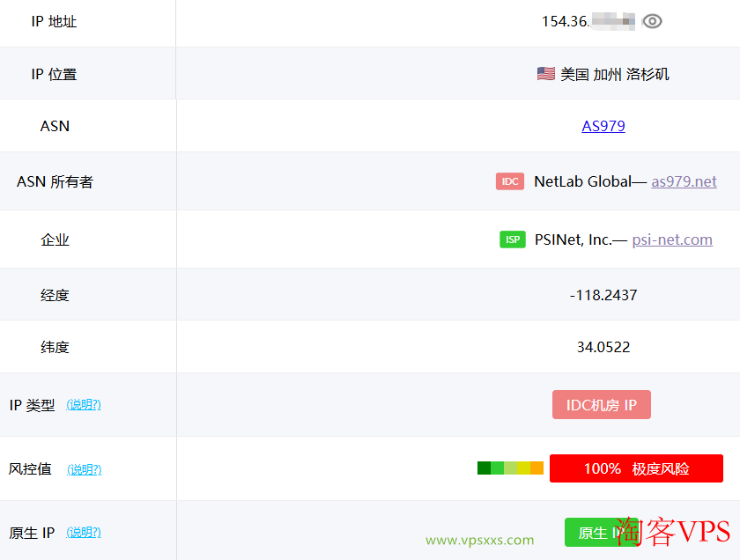This screenshot has height=560, width=740.
Task: Click the latitude value 34.0522
Action: point(603,347)
